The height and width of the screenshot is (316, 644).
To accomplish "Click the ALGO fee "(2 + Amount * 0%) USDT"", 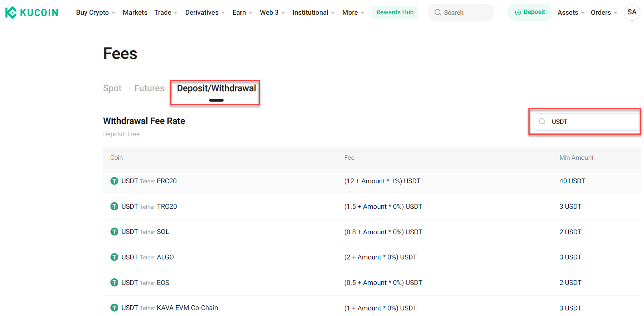I will pos(380,257).
